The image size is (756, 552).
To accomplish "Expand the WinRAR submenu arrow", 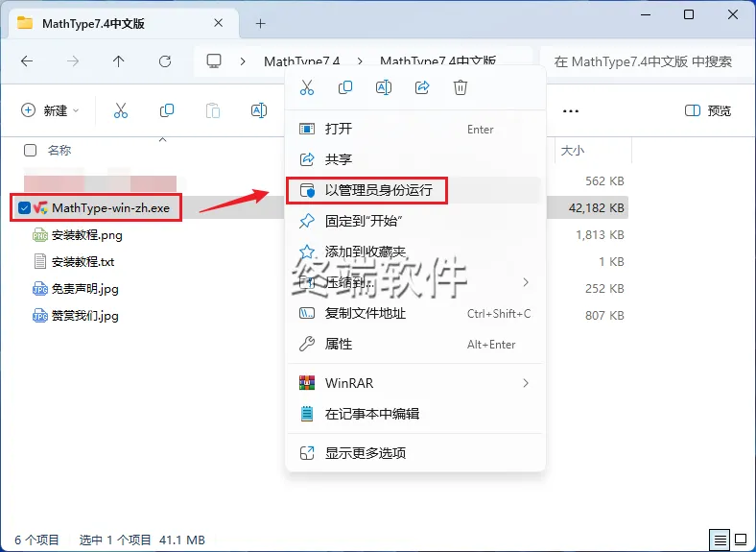I will (x=526, y=383).
